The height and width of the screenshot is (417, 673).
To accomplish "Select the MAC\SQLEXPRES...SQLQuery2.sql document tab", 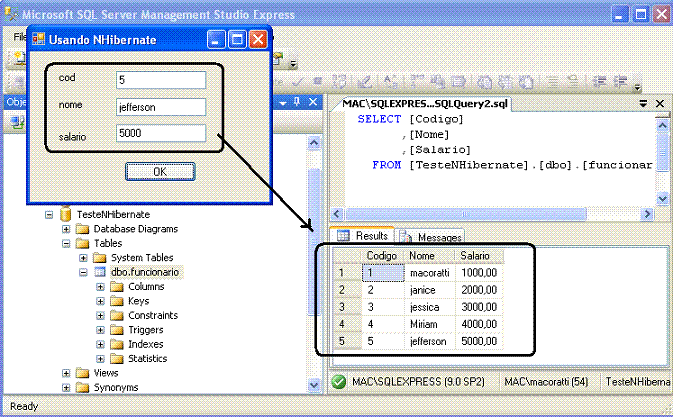I will coord(423,104).
